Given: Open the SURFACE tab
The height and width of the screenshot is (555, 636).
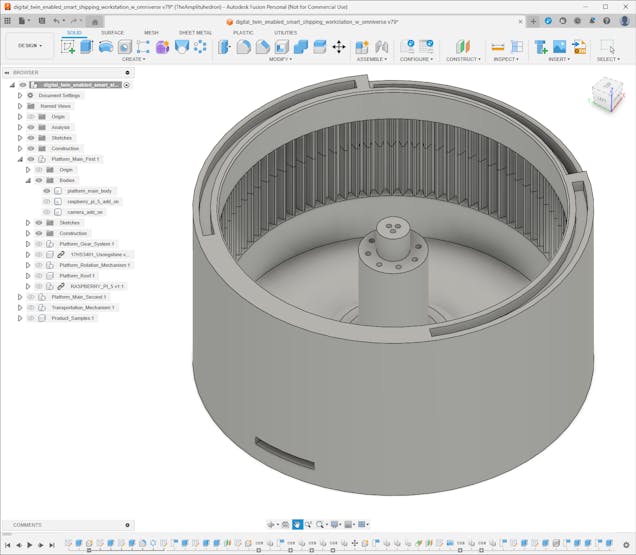Looking at the screenshot, I should [x=113, y=32].
